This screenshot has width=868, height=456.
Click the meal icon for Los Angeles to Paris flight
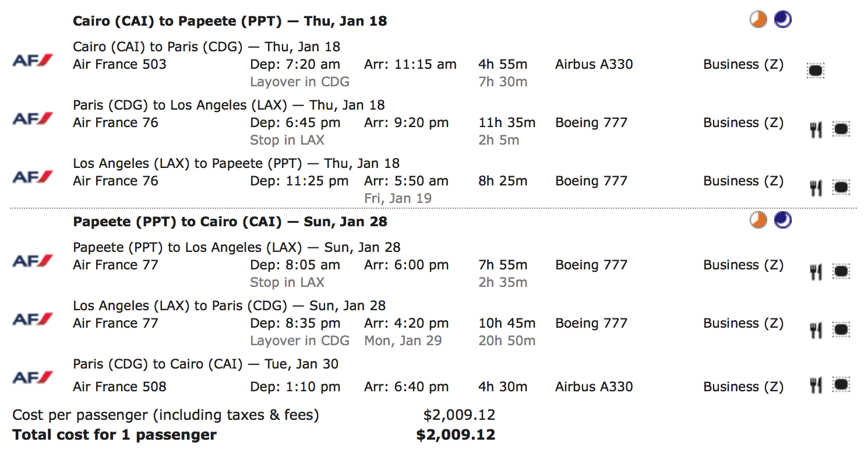tap(816, 330)
